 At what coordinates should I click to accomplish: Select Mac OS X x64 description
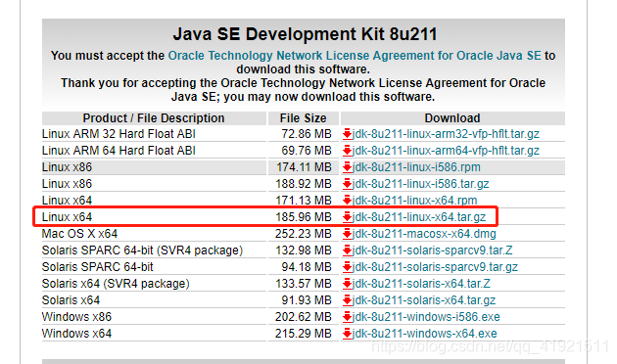(79, 234)
